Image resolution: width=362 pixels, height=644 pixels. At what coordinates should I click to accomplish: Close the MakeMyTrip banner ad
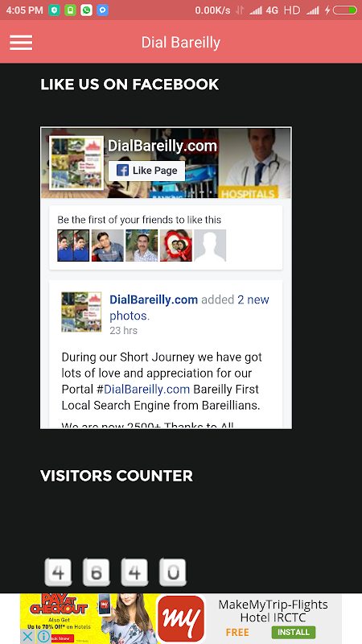point(27,637)
